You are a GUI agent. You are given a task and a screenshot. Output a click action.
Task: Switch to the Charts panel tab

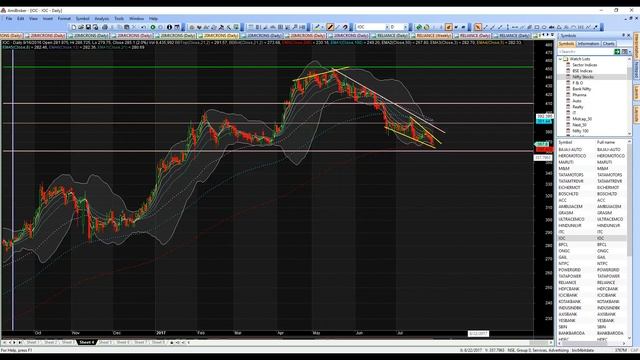[608, 43]
